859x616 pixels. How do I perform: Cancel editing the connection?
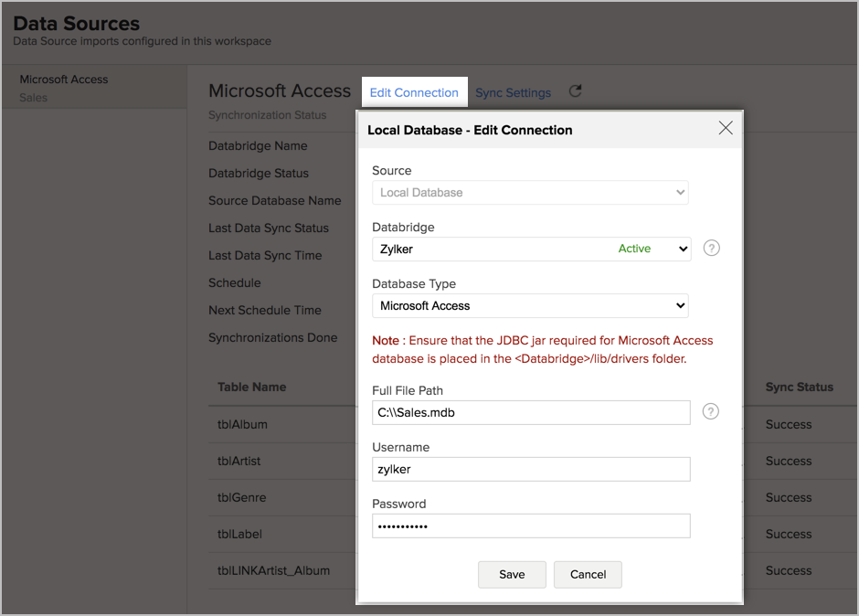pos(588,574)
